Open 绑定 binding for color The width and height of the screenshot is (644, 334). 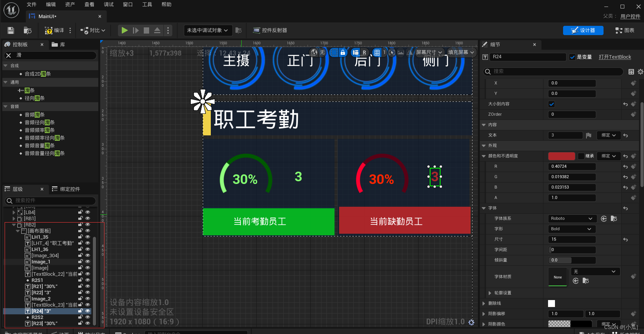[x=609, y=156]
